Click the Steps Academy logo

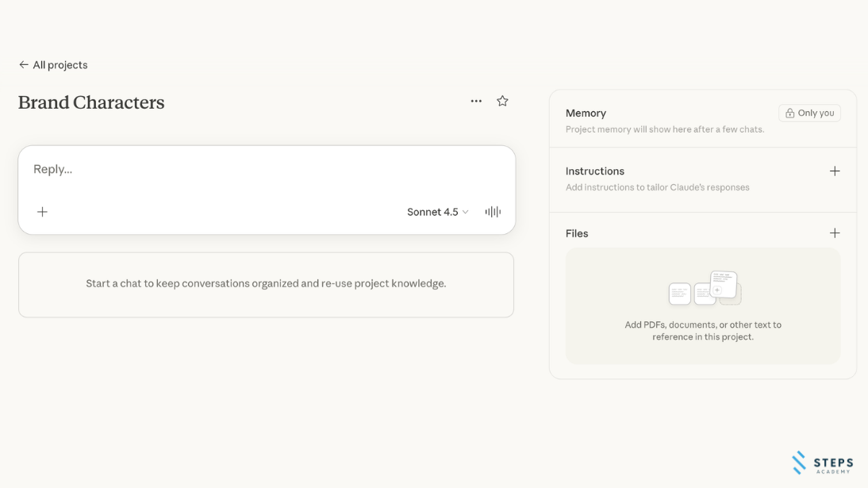click(x=823, y=463)
